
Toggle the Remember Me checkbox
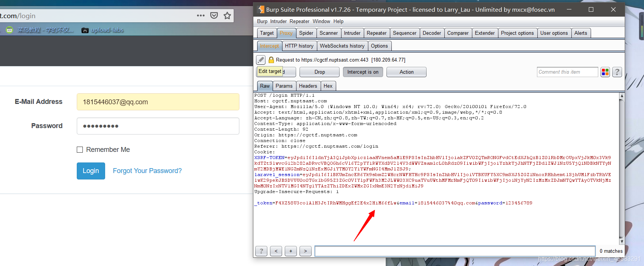click(80, 150)
